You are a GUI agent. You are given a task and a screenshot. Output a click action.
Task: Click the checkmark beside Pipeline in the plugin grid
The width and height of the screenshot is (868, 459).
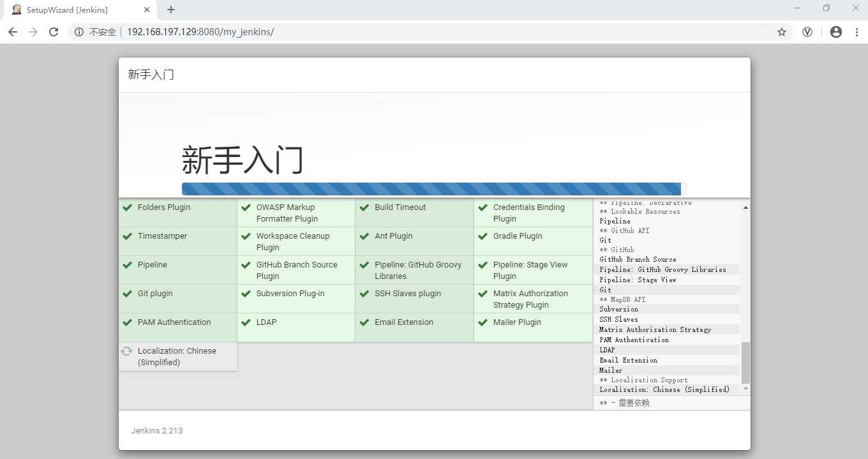[x=128, y=265]
